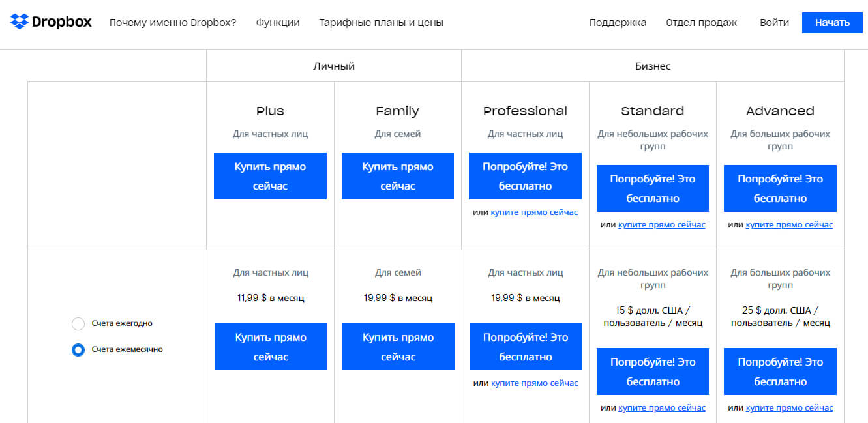Open the Функции menu
The height and width of the screenshot is (423, 868).
278,22
